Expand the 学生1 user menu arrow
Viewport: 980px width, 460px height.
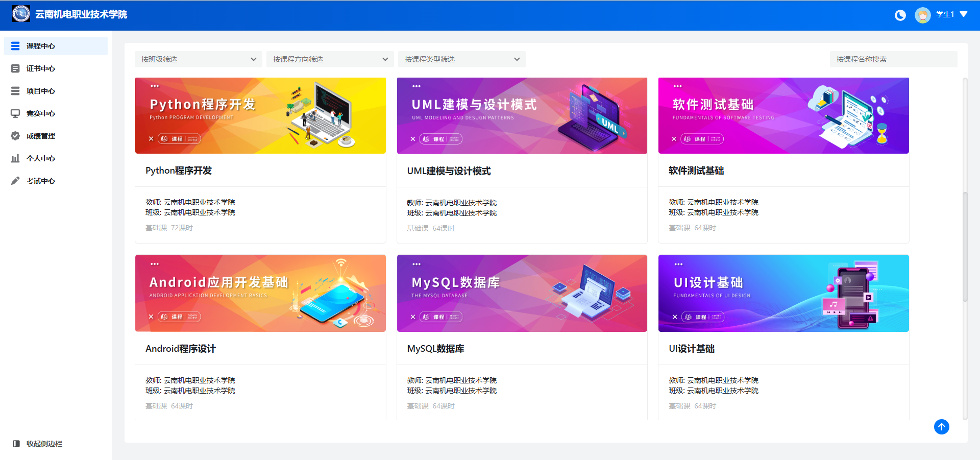pyautogui.click(x=964, y=14)
